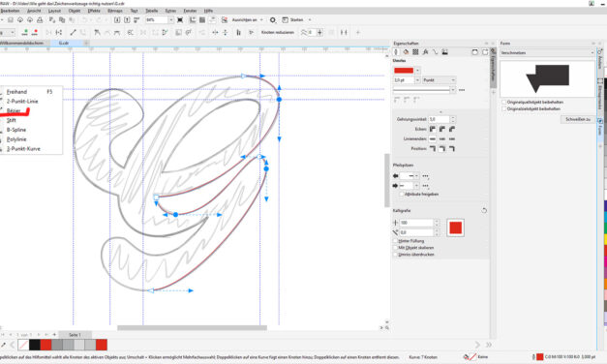
Task: Click the convert to line icon
Action: click(x=73, y=32)
